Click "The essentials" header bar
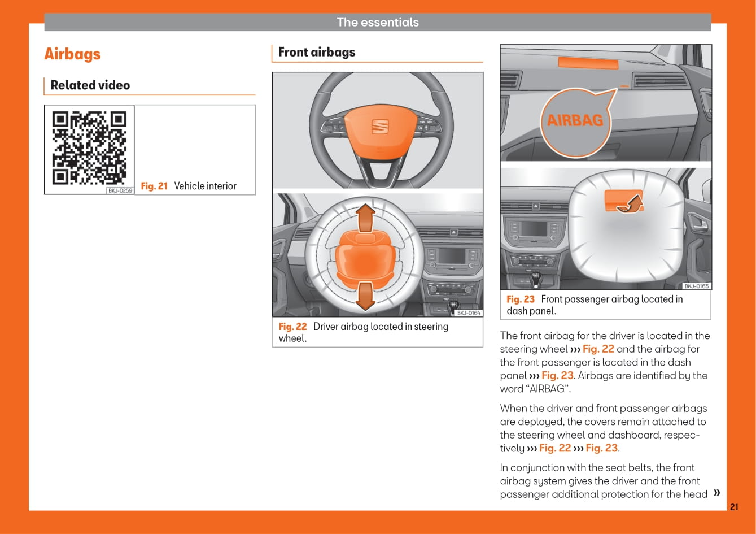This screenshot has width=756, height=534. point(378,22)
